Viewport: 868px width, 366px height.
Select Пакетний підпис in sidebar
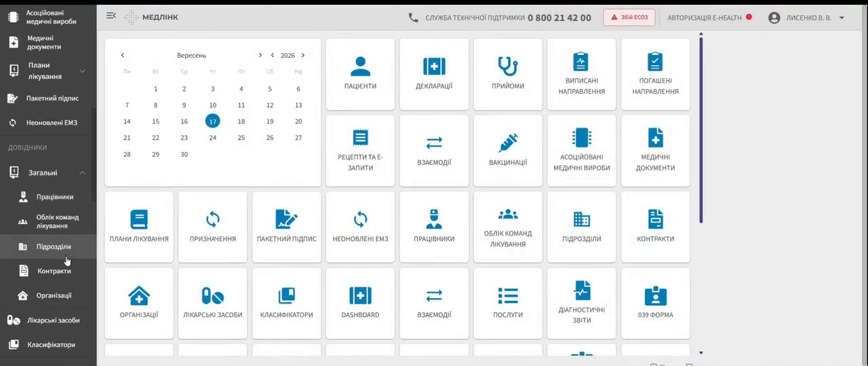47,98
